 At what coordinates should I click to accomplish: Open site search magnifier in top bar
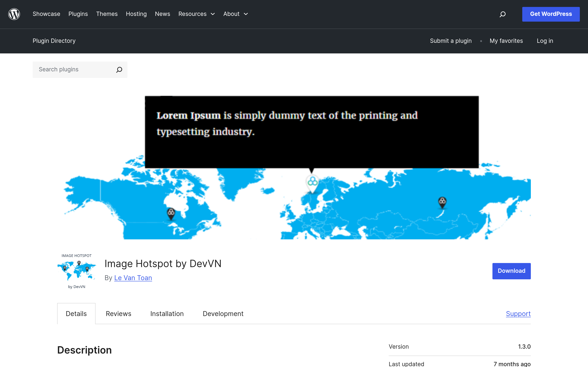[x=502, y=14]
